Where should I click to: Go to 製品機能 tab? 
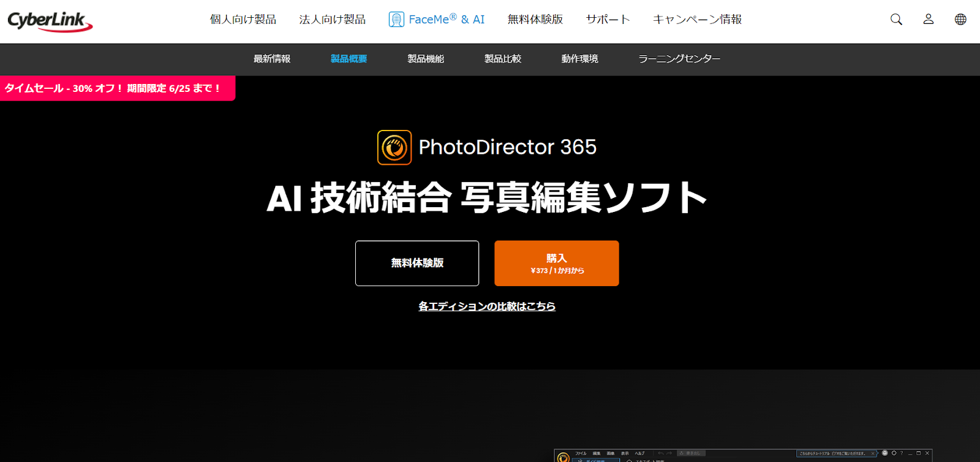[426, 59]
